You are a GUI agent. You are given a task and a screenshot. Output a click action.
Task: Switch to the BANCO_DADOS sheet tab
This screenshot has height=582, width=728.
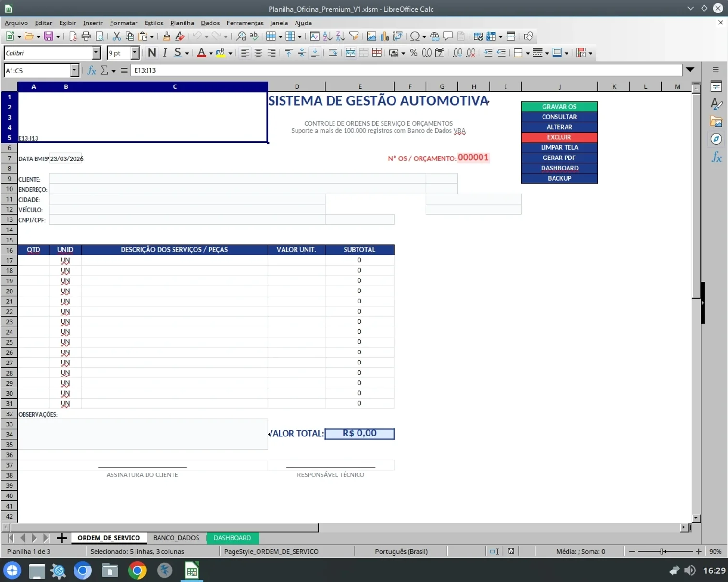tap(176, 538)
